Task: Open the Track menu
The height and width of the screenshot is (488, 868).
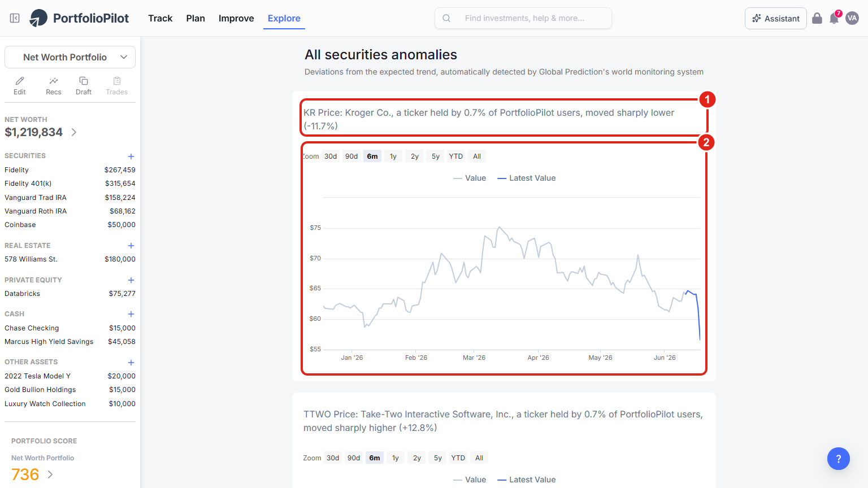Action: pos(160,18)
